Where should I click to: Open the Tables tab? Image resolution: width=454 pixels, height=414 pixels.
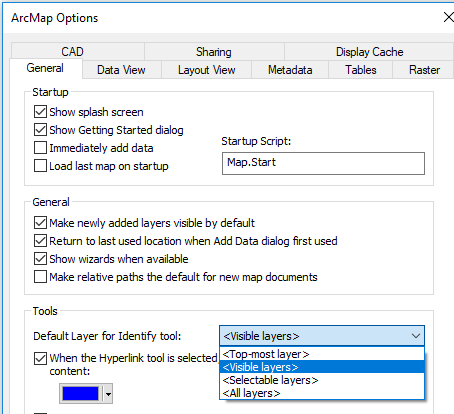361,70
